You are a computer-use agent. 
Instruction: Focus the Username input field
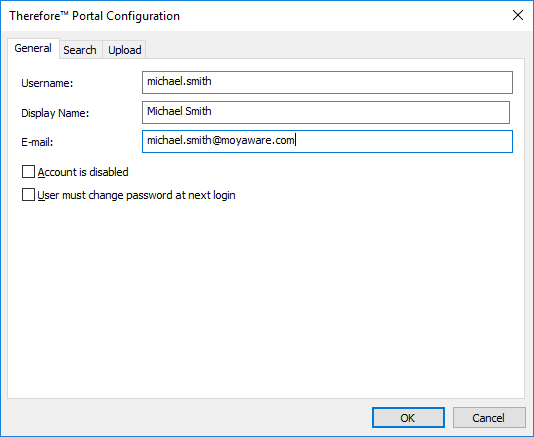[x=327, y=82]
